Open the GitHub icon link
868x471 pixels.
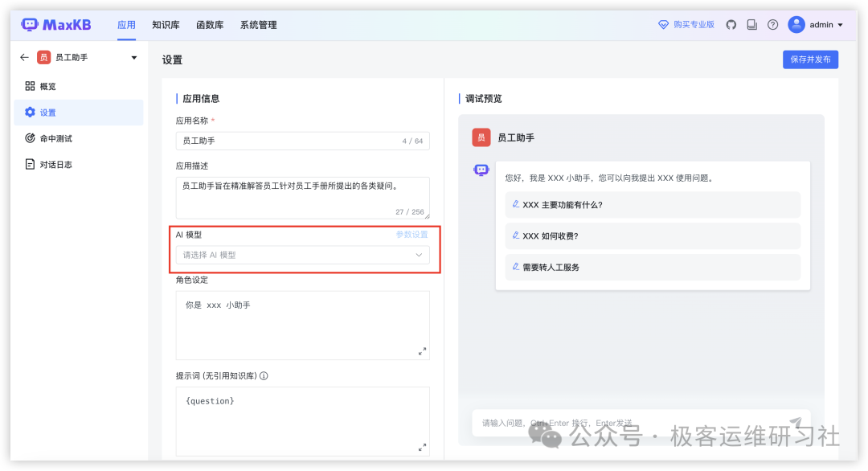[x=731, y=25]
